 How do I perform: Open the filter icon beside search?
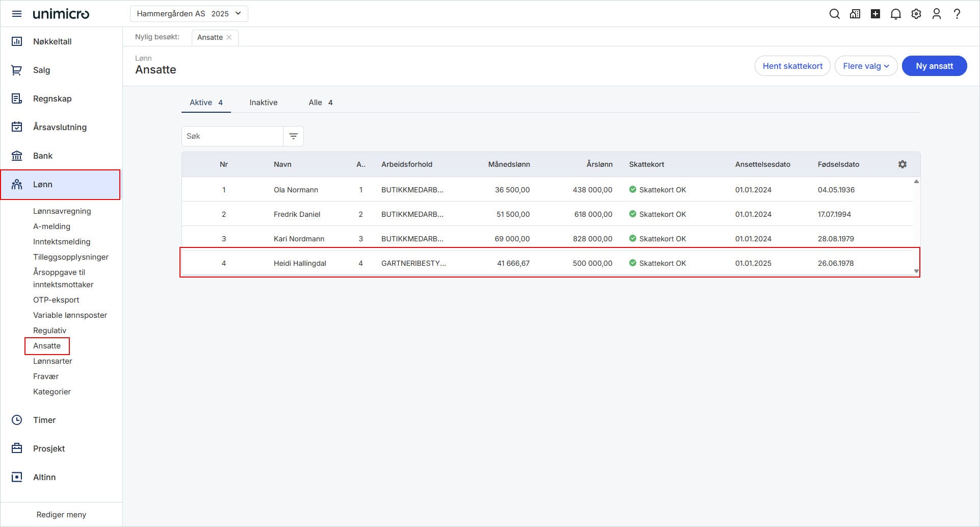(x=293, y=136)
